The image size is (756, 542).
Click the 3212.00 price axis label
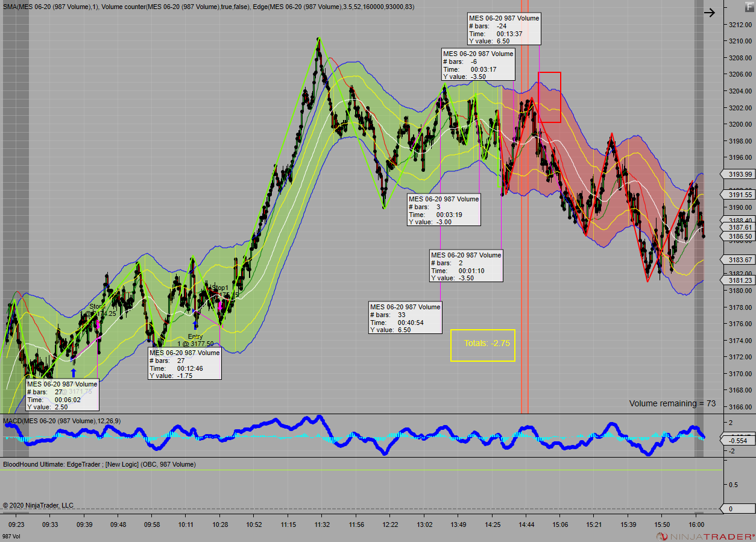[x=739, y=25]
